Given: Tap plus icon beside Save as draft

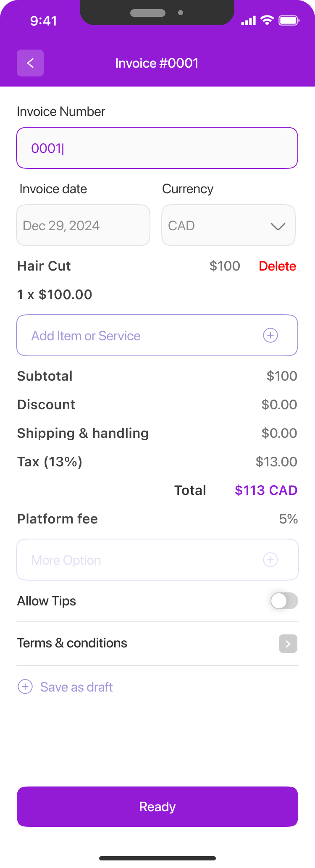Looking at the screenshot, I should 25,687.
